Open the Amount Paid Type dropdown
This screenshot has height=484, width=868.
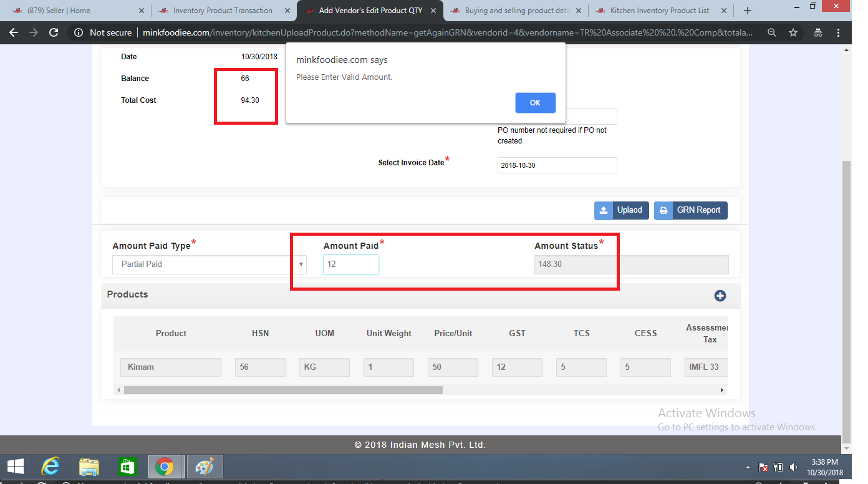210,264
